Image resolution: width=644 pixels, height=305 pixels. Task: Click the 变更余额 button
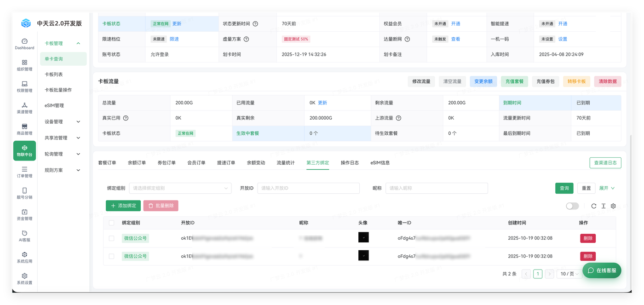pyautogui.click(x=483, y=81)
